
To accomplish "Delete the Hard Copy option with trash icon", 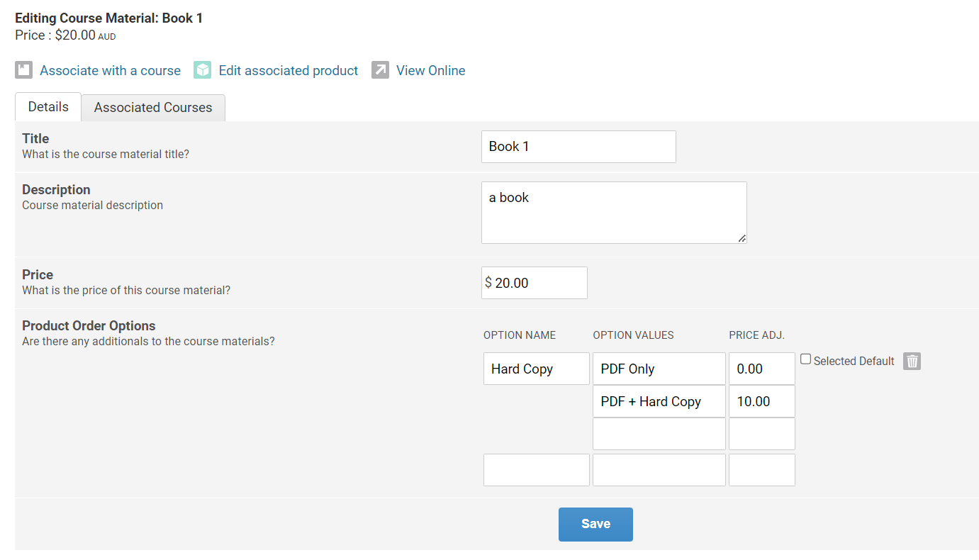I will point(912,362).
